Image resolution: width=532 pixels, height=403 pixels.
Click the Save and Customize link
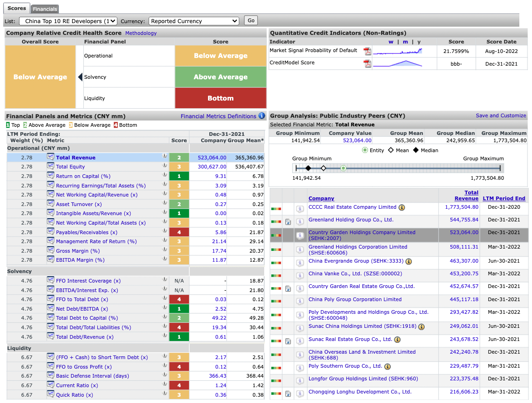point(501,115)
